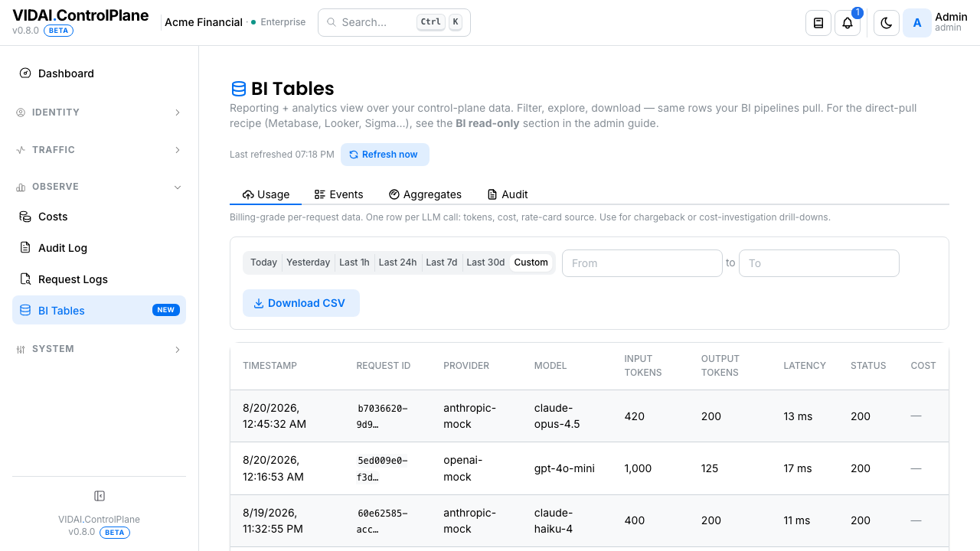The width and height of the screenshot is (980, 551).
Task: Click the VIDAI.ControlPlane logo title
Action: coord(80,15)
